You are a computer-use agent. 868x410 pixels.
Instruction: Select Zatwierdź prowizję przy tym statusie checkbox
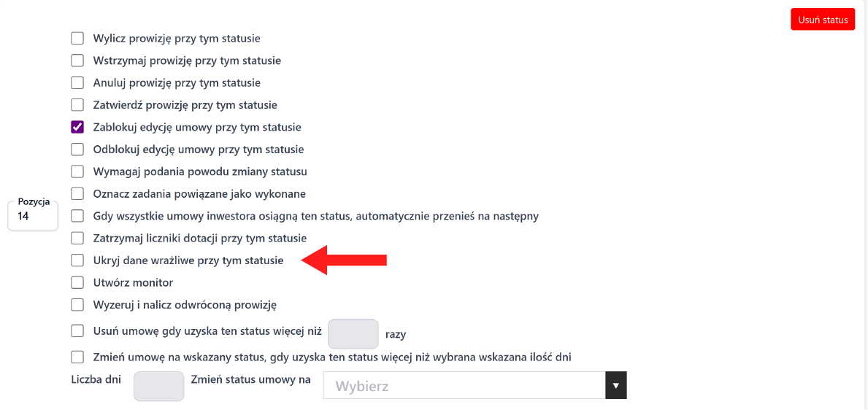(77, 105)
